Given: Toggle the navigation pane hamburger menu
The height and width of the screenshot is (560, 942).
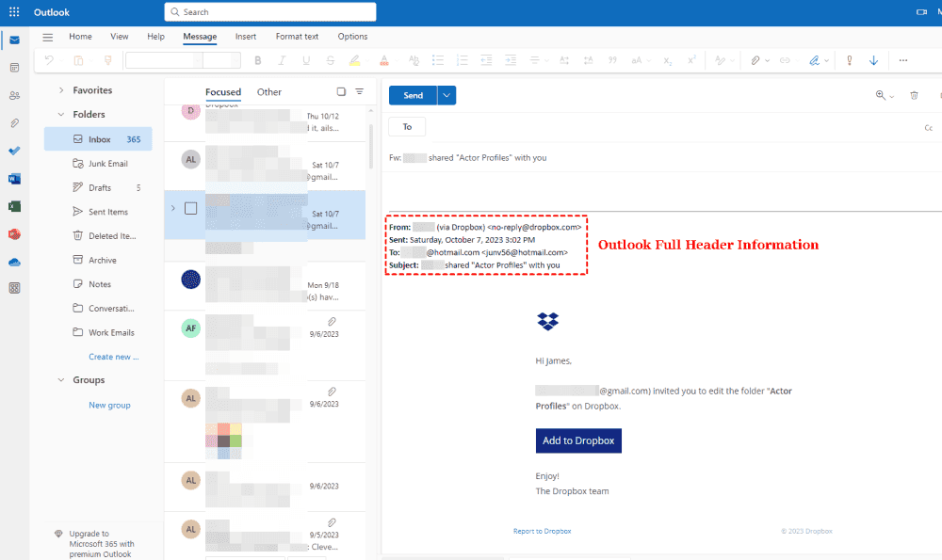Looking at the screenshot, I should pos(47,38).
